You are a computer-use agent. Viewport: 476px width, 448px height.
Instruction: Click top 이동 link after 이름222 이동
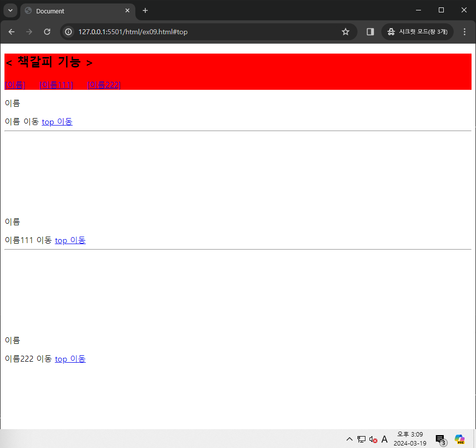point(70,359)
